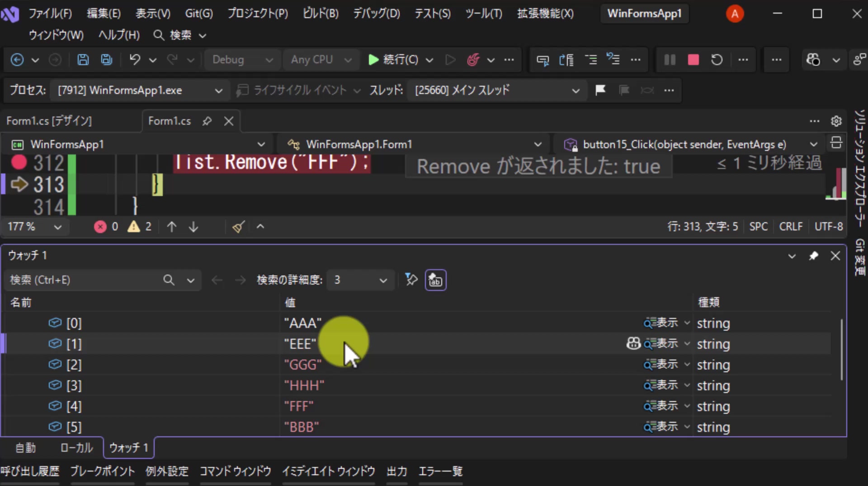Click the watch search input field

point(85,280)
